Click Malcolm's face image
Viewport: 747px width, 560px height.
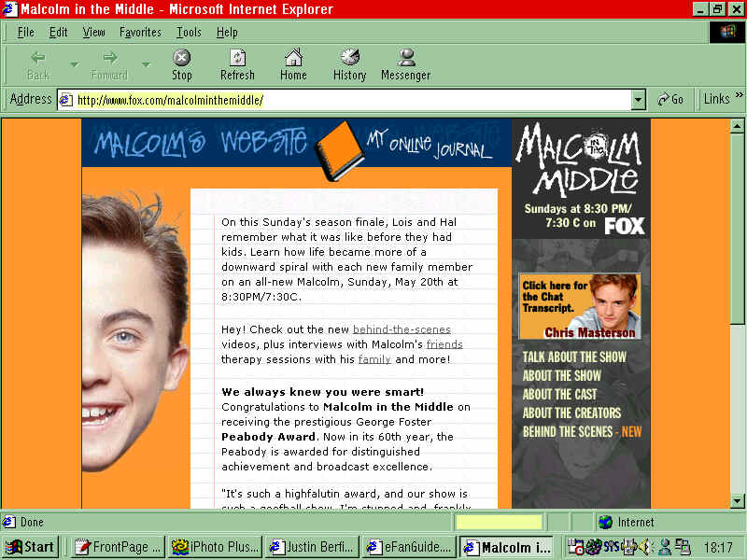[135, 333]
